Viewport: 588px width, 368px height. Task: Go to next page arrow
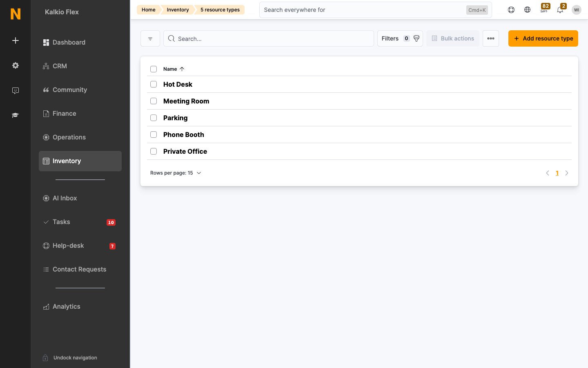[x=567, y=173]
